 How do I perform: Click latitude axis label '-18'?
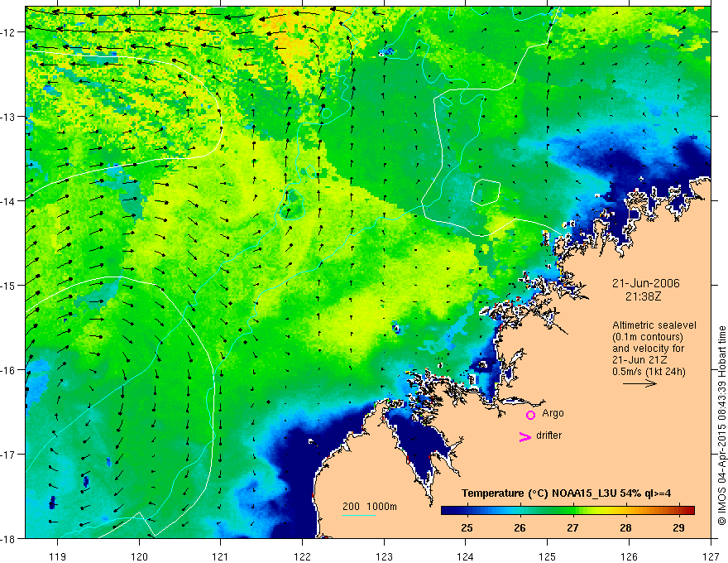click(9, 539)
